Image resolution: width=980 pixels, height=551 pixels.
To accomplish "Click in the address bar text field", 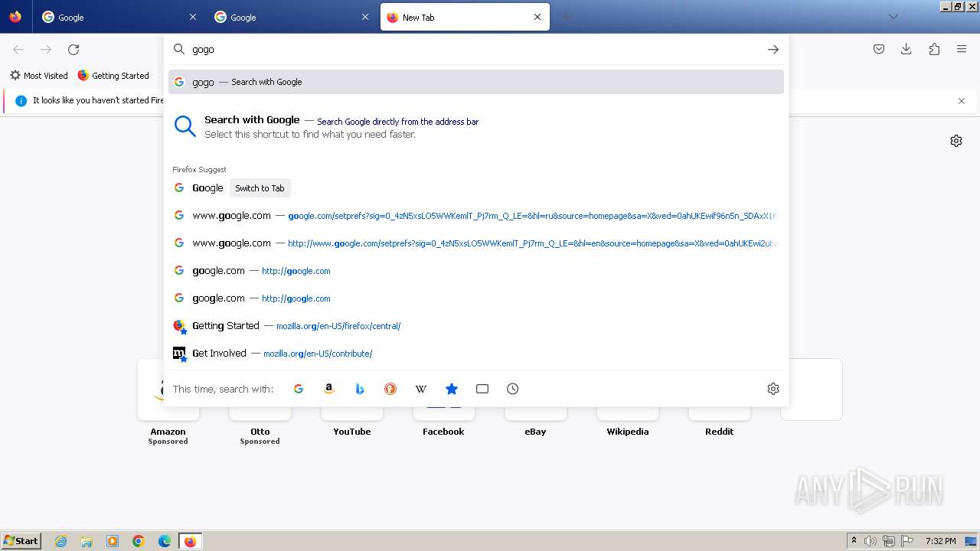I will [475, 50].
